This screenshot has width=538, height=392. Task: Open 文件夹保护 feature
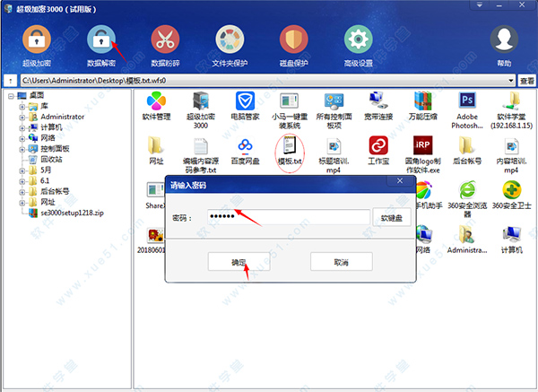(230, 41)
